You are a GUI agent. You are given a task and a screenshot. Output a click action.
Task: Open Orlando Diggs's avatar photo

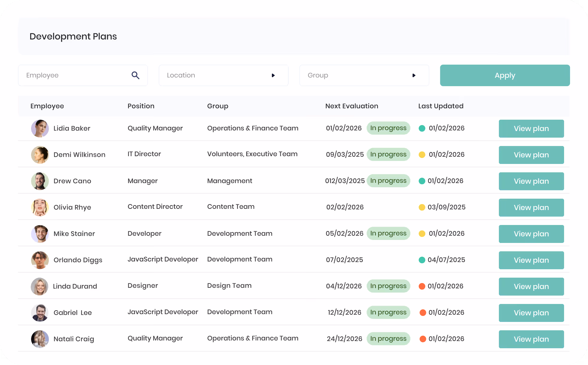click(x=40, y=260)
